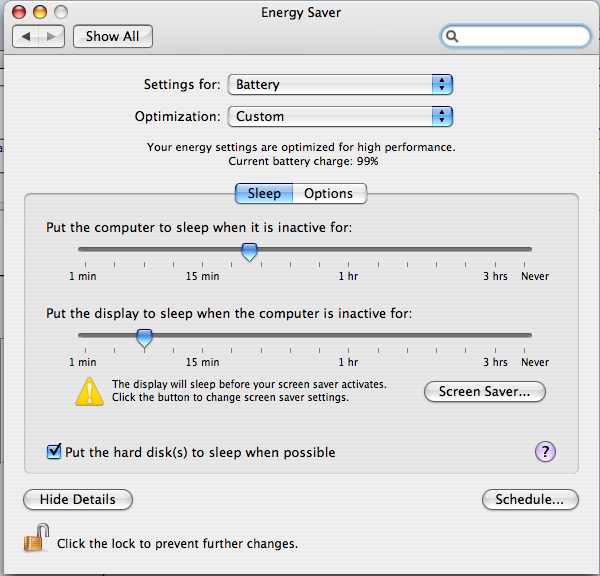This screenshot has width=600, height=576.
Task: Click the computer slider '1 min' label
Action: pyautogui.click(x=83, y=276)
